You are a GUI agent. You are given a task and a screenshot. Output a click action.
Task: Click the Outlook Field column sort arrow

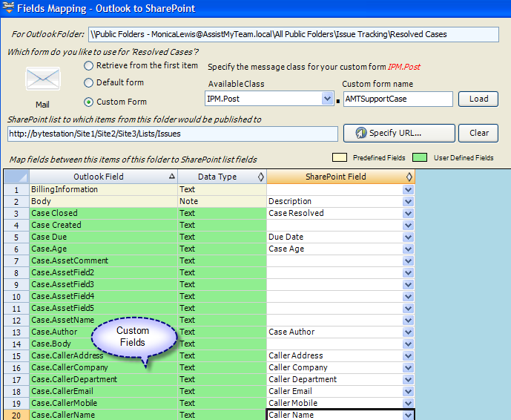pyautogui.click(x=172, y=177)
